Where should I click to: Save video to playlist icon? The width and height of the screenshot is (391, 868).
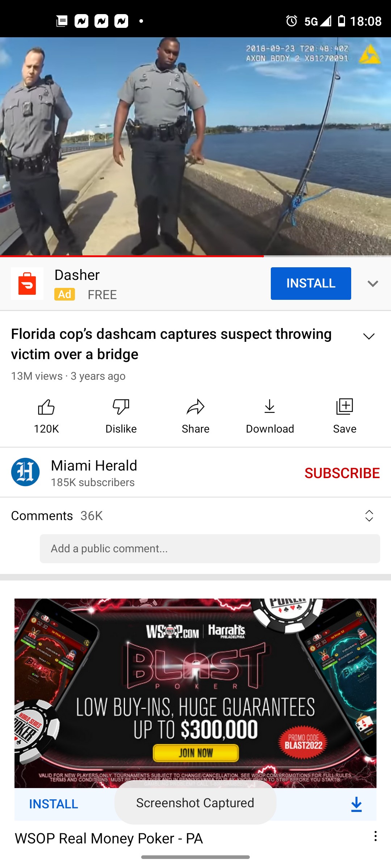[344, 407]
